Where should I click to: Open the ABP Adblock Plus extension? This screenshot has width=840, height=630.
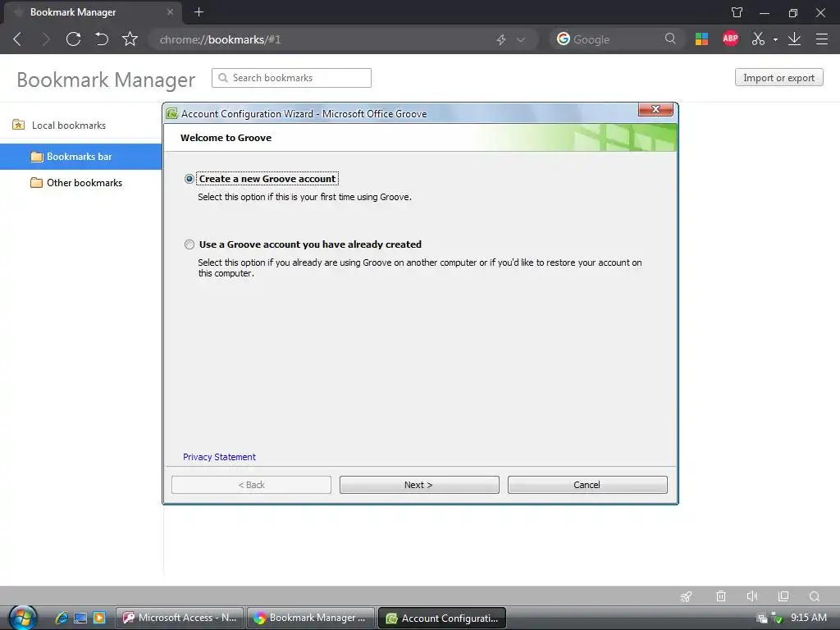pyautogui.click(x=730, y=39)
